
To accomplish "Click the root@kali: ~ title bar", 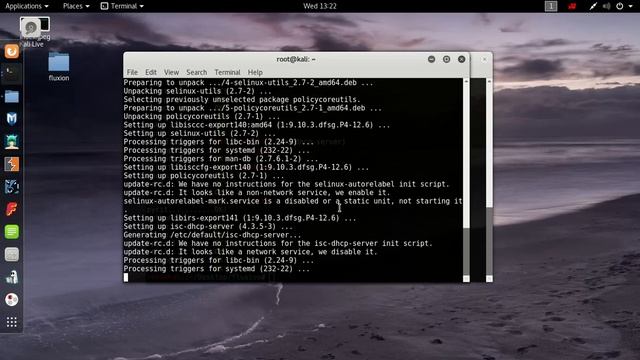I will (296, 59).
